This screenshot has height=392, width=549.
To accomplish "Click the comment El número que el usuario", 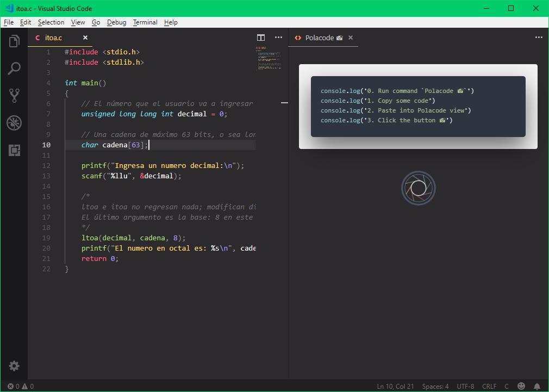I will (x=167, y=103).
